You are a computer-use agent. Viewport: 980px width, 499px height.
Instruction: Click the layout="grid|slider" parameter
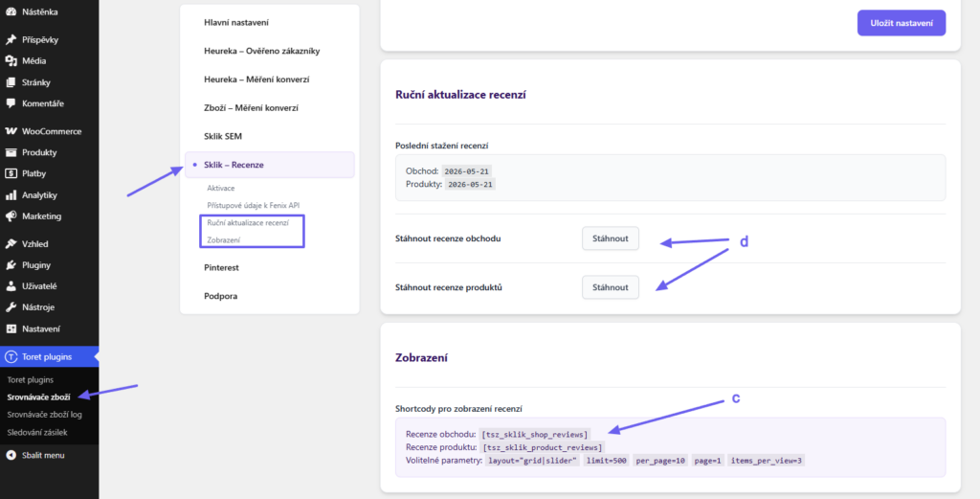[x=533, y=461]
